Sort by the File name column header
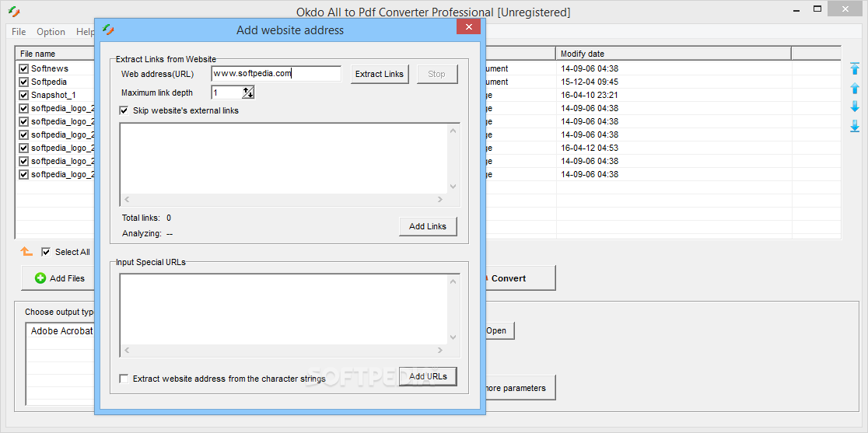This screenshot has height=433, width=868. (55, 54)
